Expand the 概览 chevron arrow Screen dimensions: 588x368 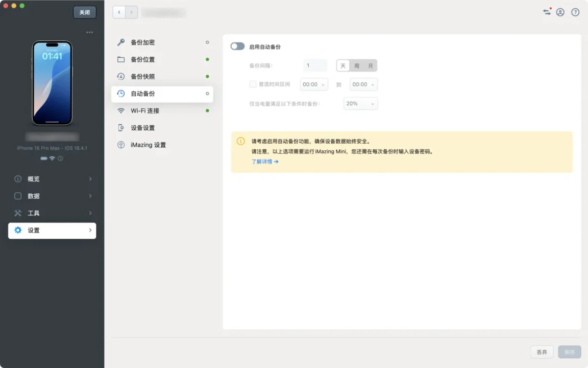90,179
